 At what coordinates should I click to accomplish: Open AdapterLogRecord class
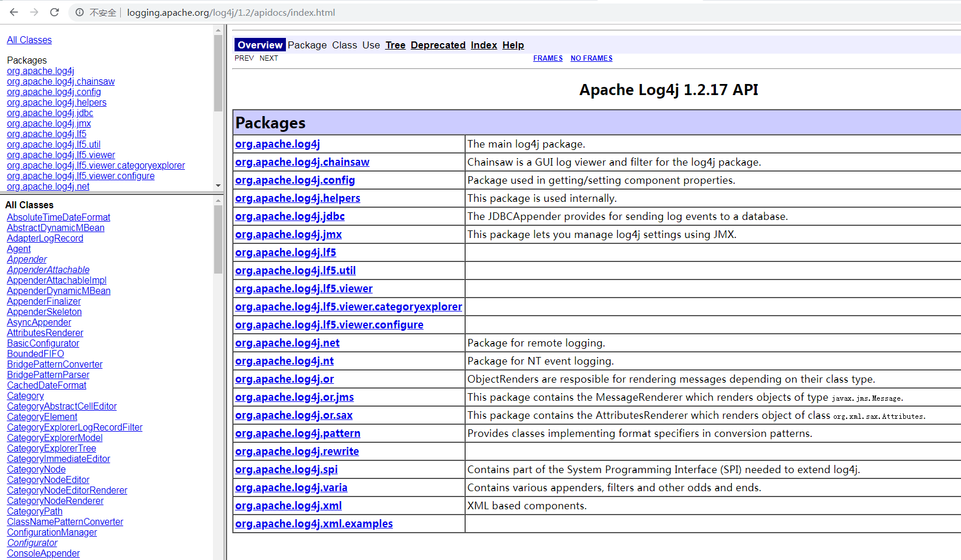coord(45,239)
